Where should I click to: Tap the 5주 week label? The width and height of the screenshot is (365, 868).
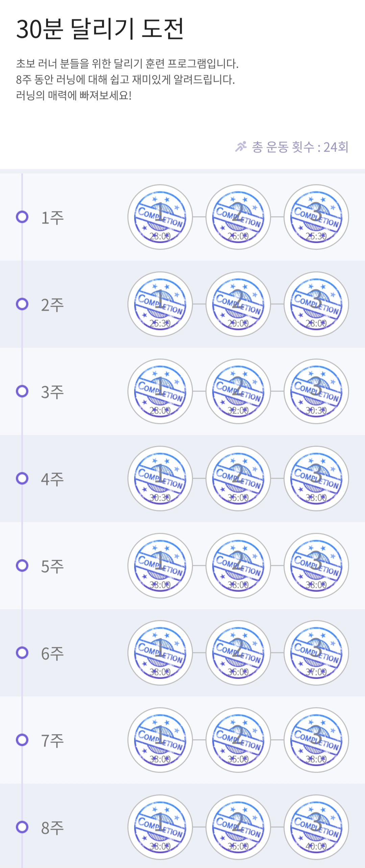(52, 566)
